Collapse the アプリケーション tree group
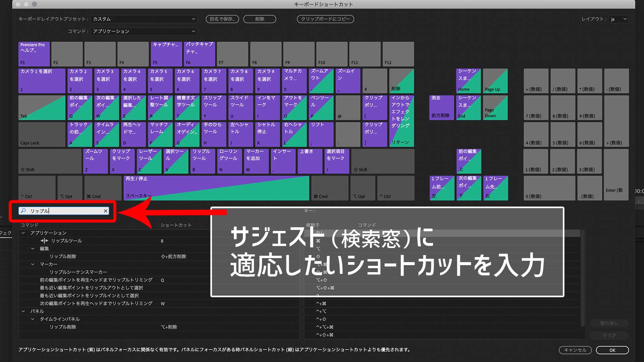The height and width of the screenshot is (362, 644). 23,233
